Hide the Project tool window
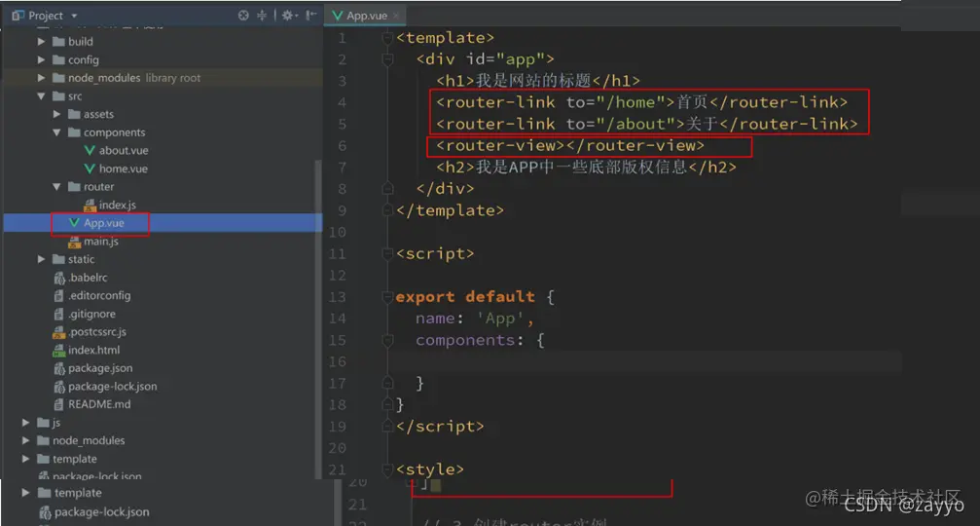This screenshot has width=980, height=526. (x=311, y=15)
